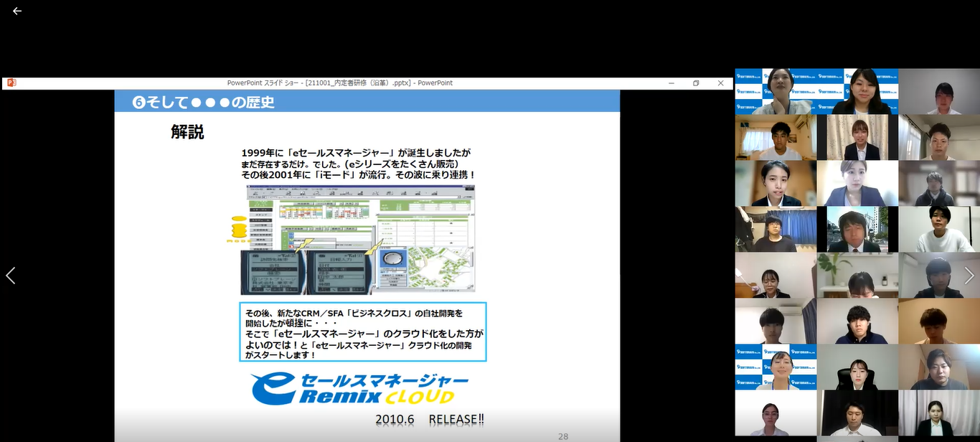Advance to the next image with right chevron
The width and height of the screenshot is (980, 442).
969,276
